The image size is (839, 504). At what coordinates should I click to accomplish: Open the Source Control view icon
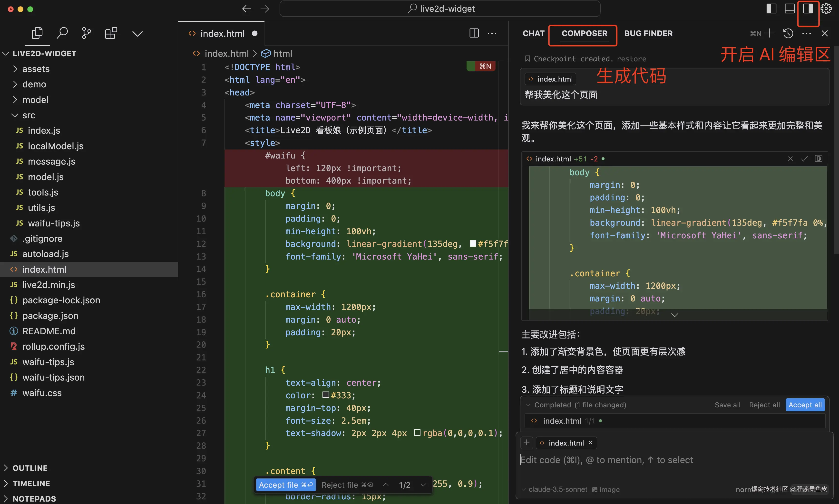point(86,33)
